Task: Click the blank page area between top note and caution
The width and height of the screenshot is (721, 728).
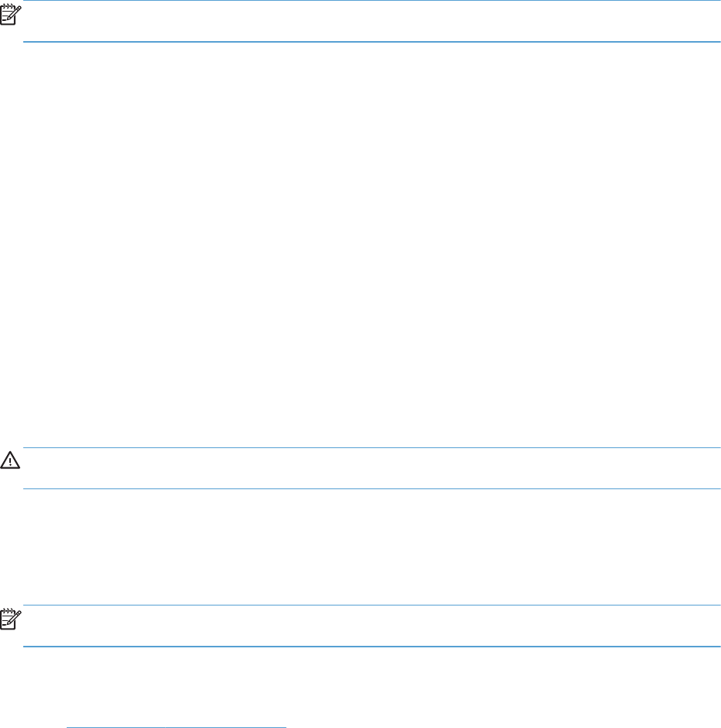Action: point(360,245)
